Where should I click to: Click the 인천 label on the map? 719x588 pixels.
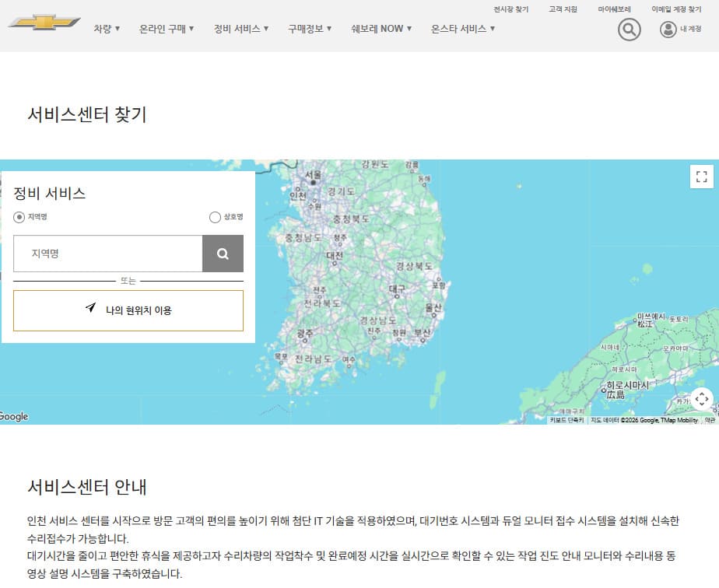pyautogui.click(x=297, y=196)
